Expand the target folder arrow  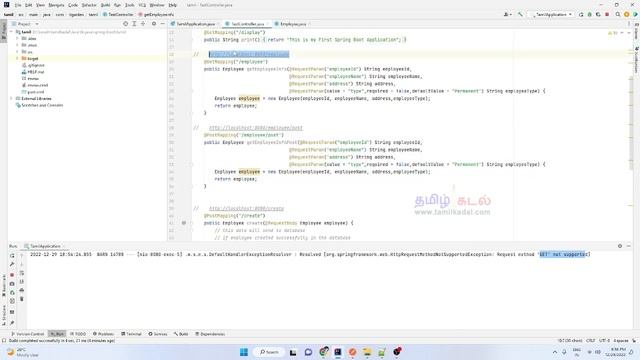[x=17, y=58]
